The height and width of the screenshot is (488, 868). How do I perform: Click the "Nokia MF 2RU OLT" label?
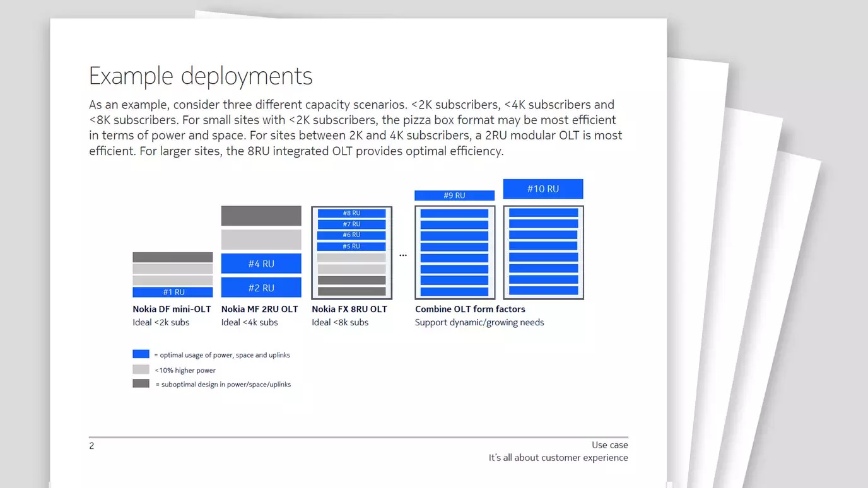tap(260, 309)
